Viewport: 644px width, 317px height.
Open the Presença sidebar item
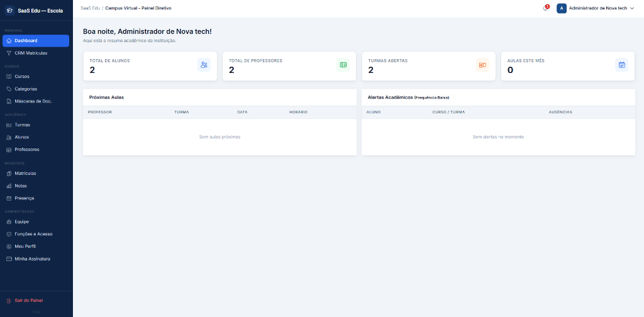pos(25,198)
